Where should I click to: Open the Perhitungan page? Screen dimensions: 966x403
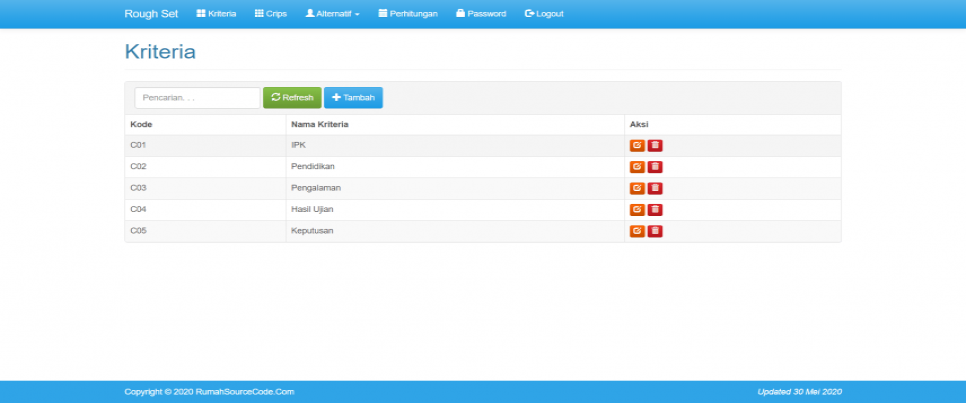(408, 14)
